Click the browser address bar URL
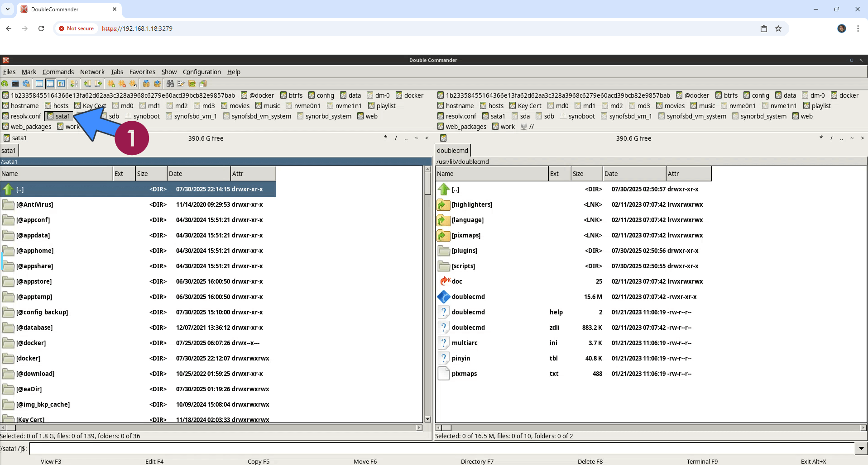868x465 pixels. (137, 28)
